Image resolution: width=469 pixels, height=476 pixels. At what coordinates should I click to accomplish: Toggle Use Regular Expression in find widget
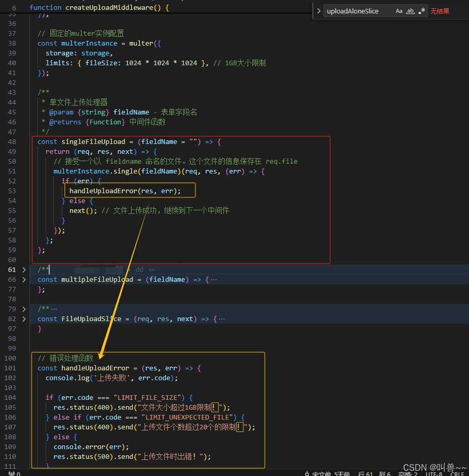[x=422, y=11]
